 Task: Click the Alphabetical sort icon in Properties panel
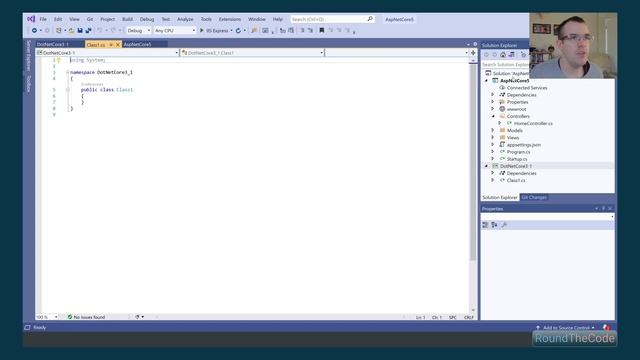point(494,225)
